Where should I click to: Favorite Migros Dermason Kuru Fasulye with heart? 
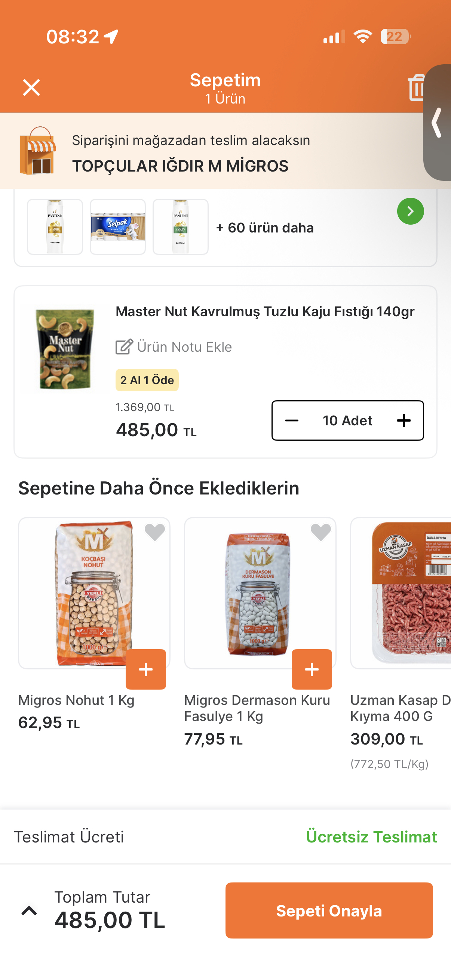pos(320,532)
